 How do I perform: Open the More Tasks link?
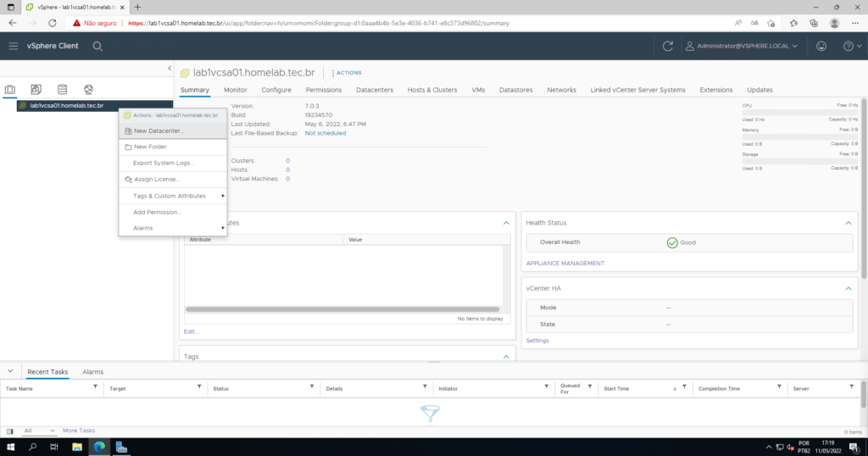[79, 431]
